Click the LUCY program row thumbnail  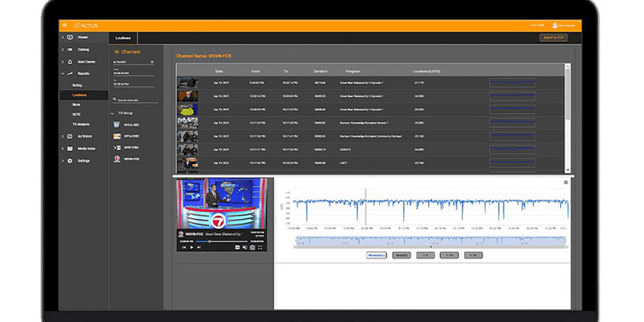tap(187, 163)
